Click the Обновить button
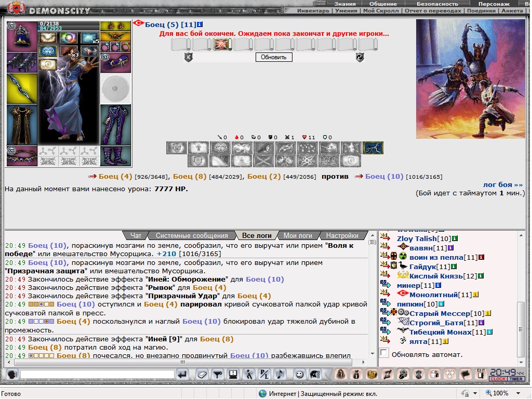This screenshot has height=399, width=532. tap(274, 57)
